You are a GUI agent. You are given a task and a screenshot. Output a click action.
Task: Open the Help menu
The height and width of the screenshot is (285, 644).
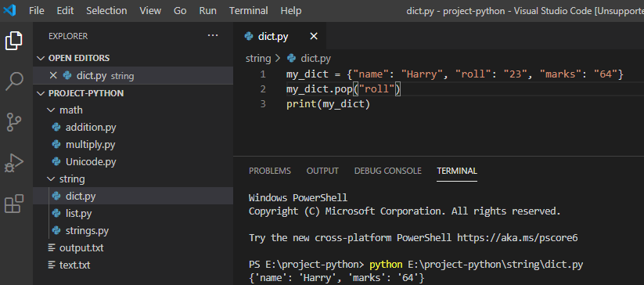(291, 11)
